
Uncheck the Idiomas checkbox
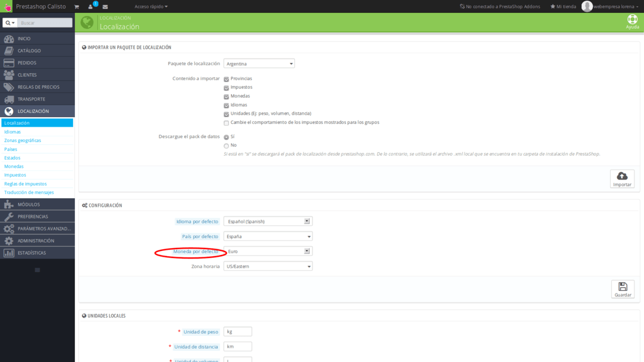(227, 105)
